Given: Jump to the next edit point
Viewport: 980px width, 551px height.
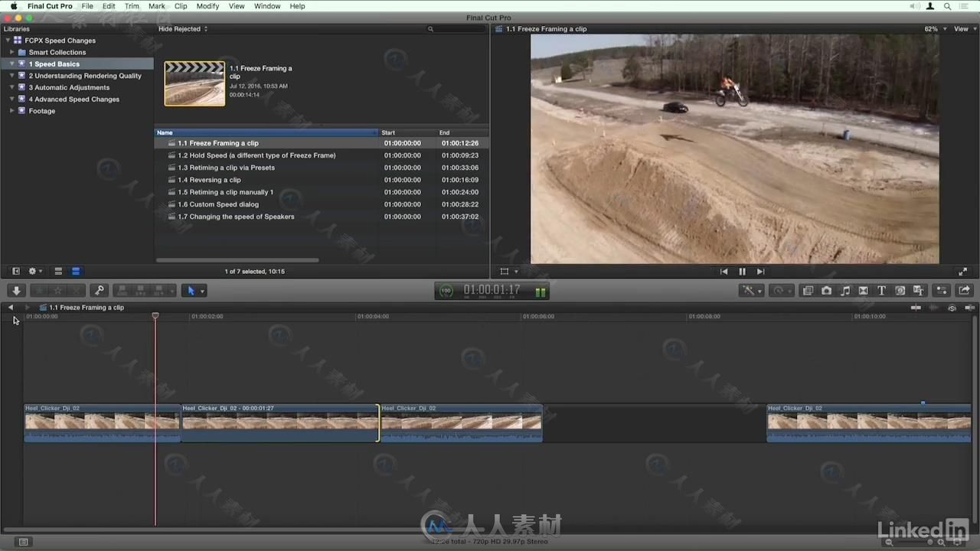Looking at the screenshot, I should pyautogui.click(x=760, y=272).
